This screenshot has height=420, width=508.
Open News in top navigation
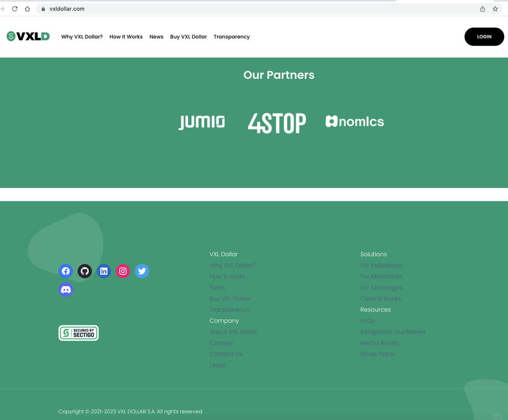pos(156,37)
